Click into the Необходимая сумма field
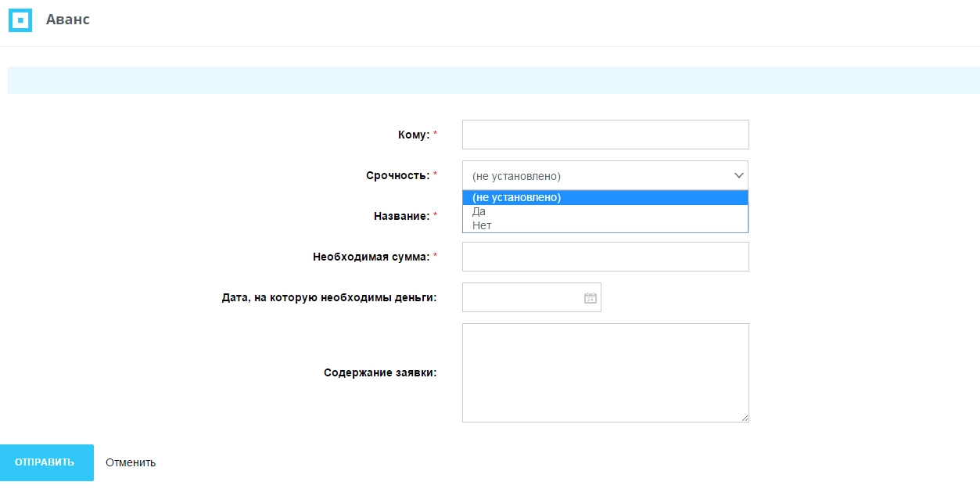This screenshot has height=489, width=980. point(605,257)
